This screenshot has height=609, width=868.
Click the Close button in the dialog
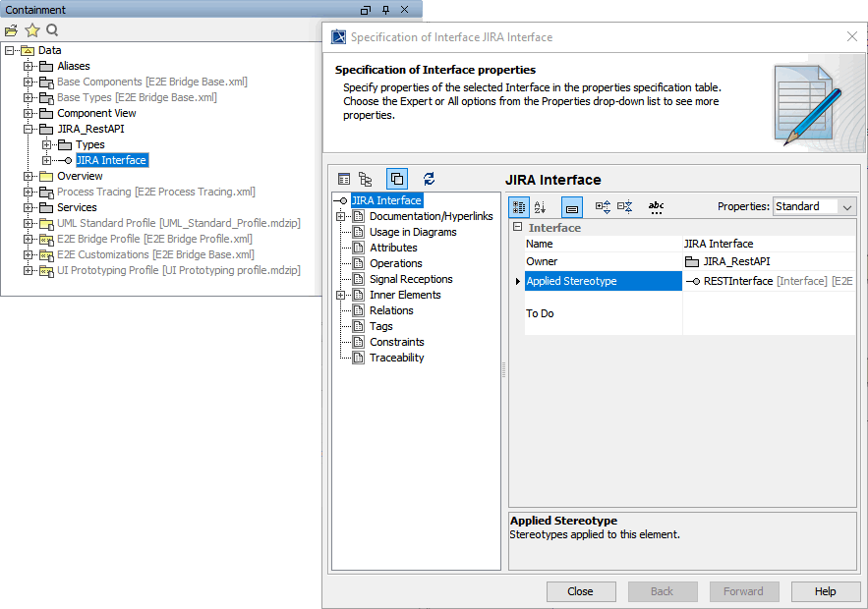coord(581,591)
